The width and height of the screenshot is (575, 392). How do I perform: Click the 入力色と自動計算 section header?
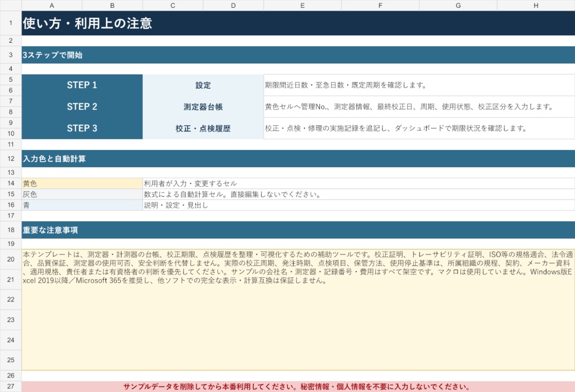pyautogui.click(x=298, y=159)
